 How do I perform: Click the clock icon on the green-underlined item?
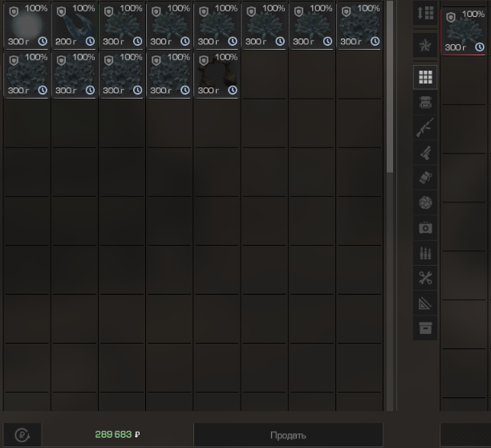[137, 42]
